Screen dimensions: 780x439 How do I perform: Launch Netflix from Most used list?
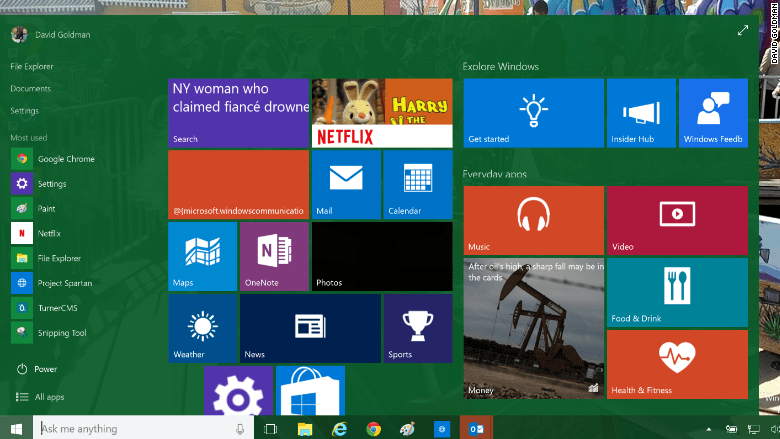pyautogui.click(x=36, y=233)
